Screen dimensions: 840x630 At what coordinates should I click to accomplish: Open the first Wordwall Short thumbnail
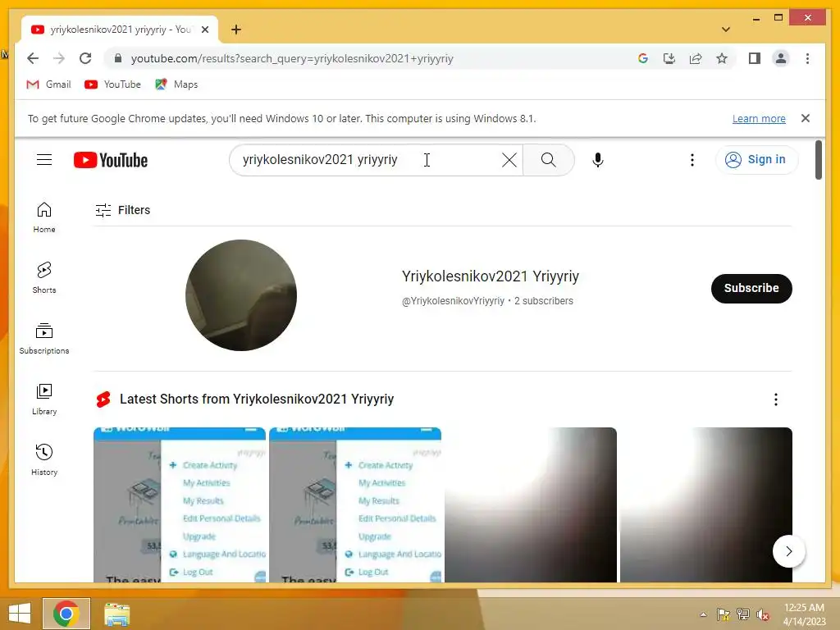[180, 504]
